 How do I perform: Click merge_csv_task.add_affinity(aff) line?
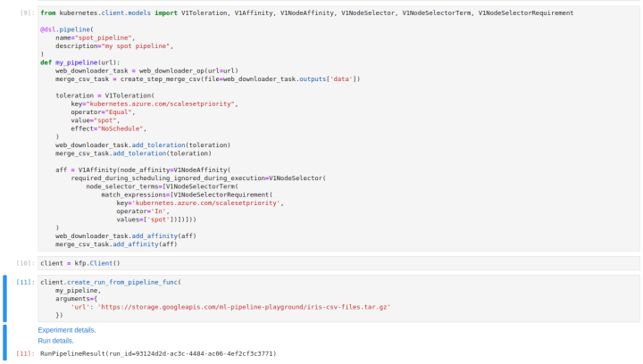pyautogui.click(x=116, y=244)
